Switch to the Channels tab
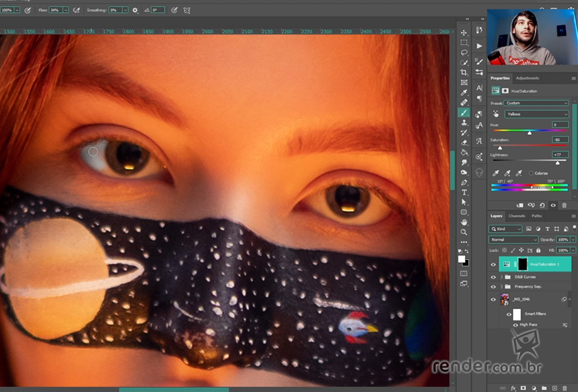 click(x=517, y=216)
